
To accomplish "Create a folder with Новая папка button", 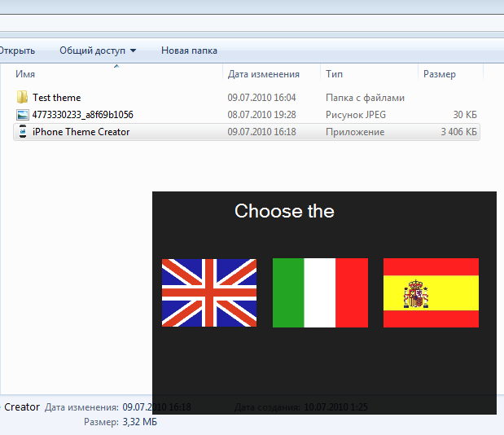I will pyautogui.click(x=189, y=51).
